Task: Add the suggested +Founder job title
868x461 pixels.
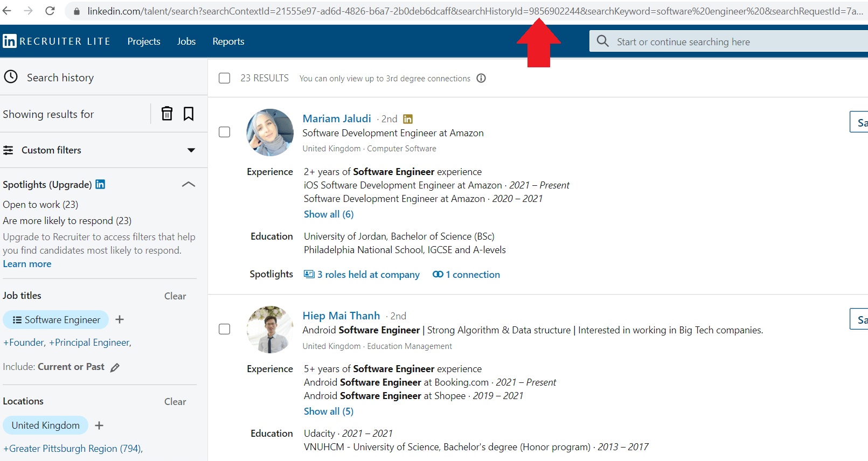Action: coord(24,343)
